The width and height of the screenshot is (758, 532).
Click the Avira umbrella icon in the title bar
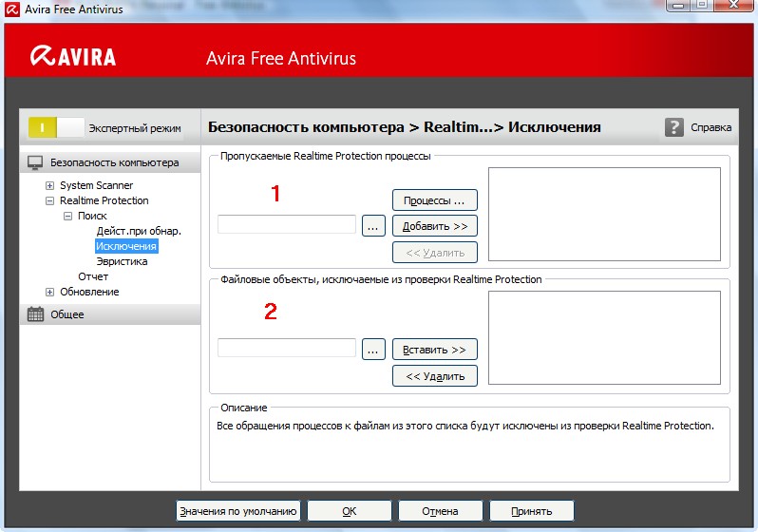[x=11, y=9]
